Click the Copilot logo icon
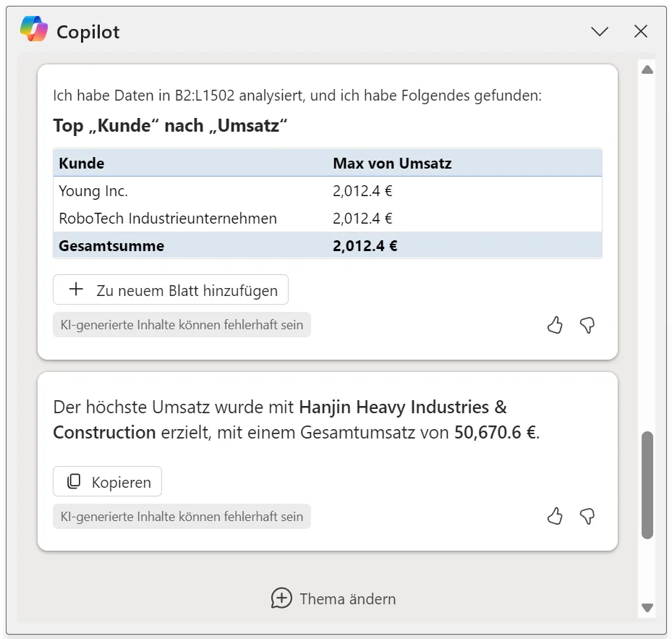The width and height of the screenshot is (672, 639). pos(34,29)
